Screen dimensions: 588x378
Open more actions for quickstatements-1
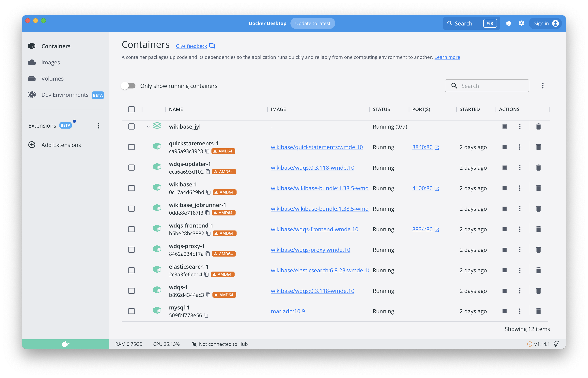519,147
